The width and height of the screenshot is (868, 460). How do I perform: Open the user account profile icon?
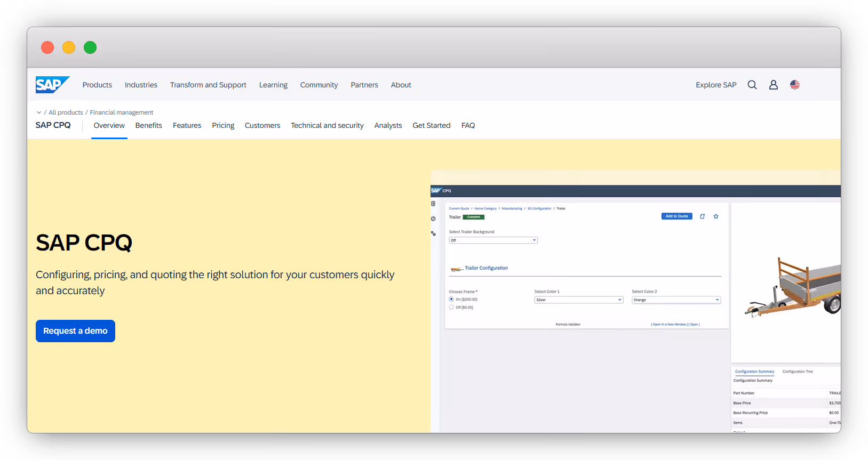[774, 85]
